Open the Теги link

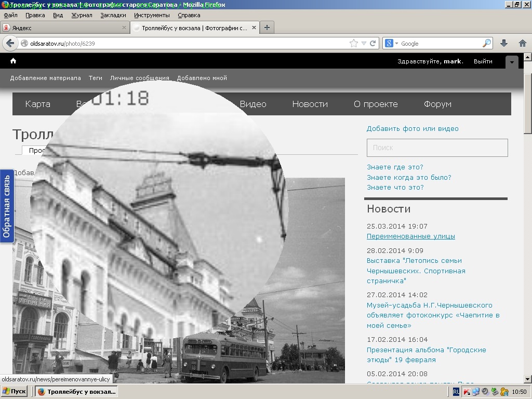96,78
